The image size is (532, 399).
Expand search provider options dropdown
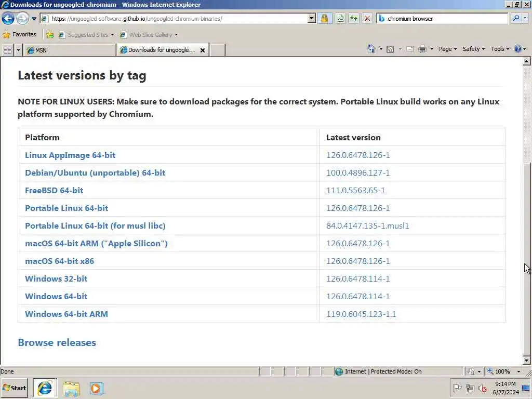click(525, 18)
